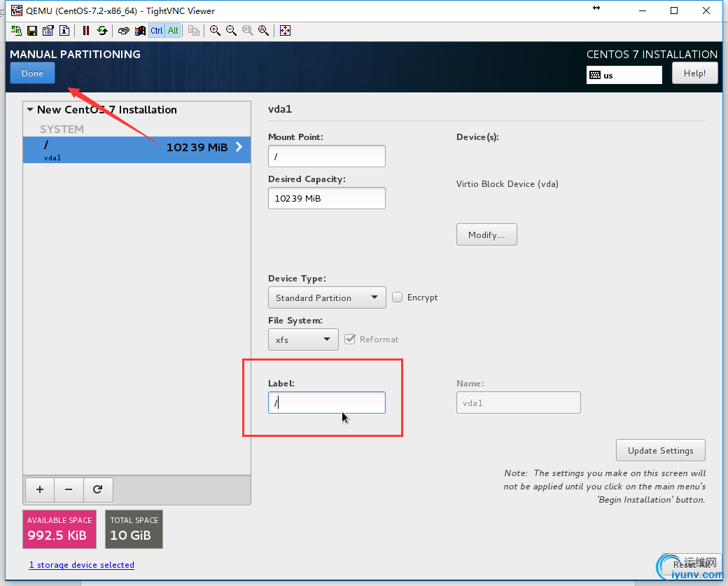Open the File System xfs dropdown
The image size is (728, 586).
tap(303, 340)
